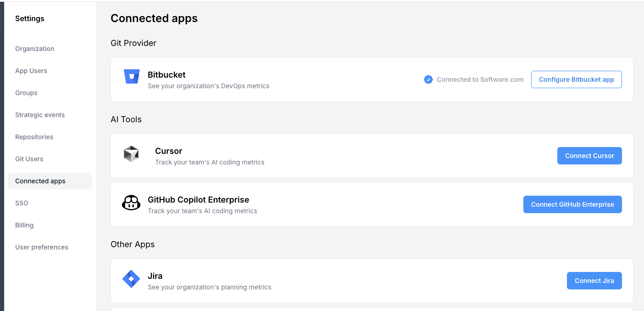This screenshot has width=644, height=311.
Task: Open Organization settings in sidebar
Action: 34,49
